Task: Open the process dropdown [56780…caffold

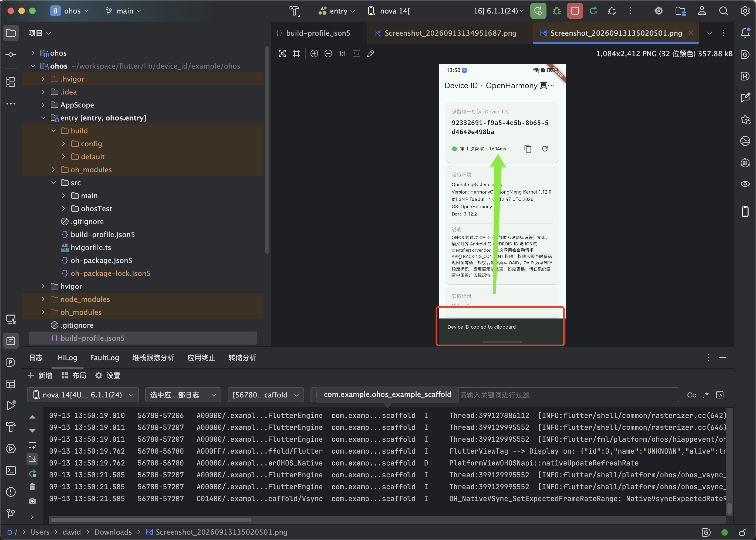Action: [266, 395]
